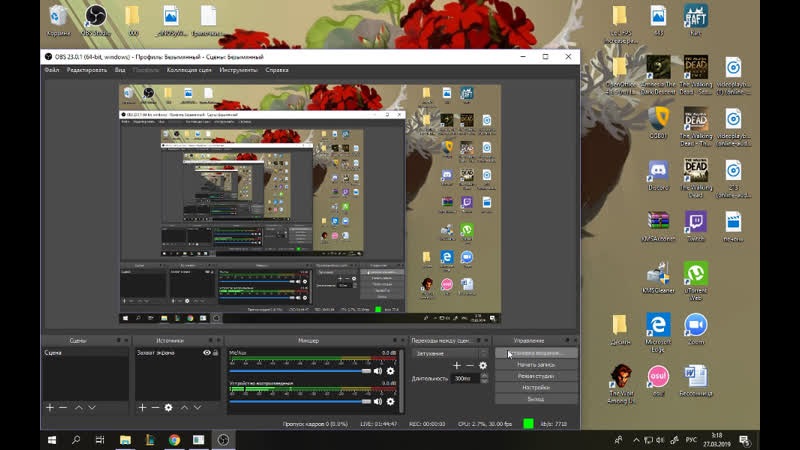Add a new scene with the plus icon in Сцены
The height and width of the screenshot is (450, 800).
coord(49,408)
